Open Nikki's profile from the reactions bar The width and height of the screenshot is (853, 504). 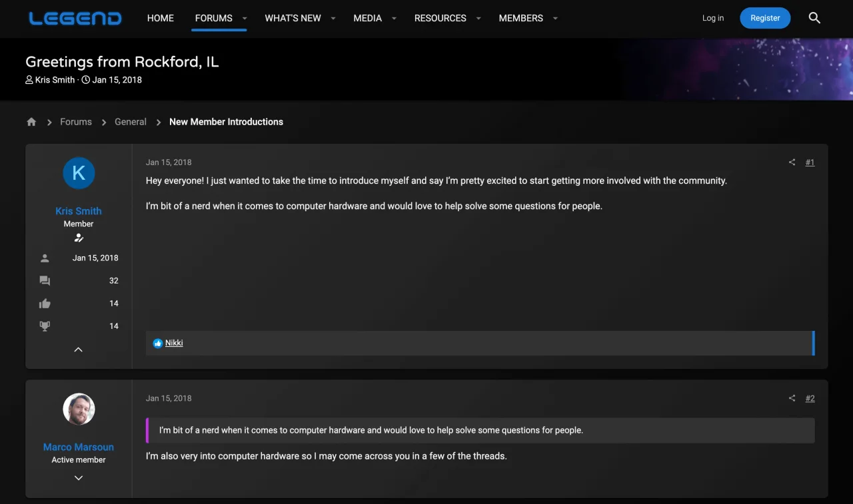tap(174, 343)
